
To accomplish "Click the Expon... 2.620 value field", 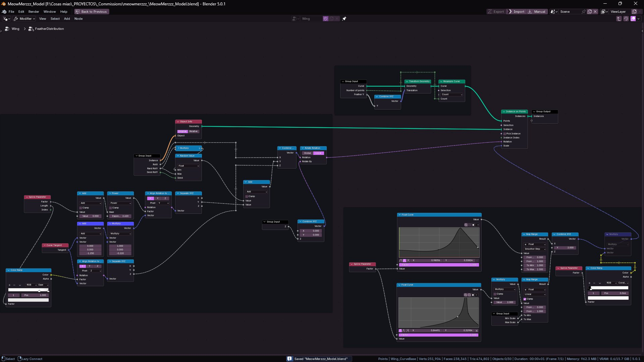I will pos(120,216).
